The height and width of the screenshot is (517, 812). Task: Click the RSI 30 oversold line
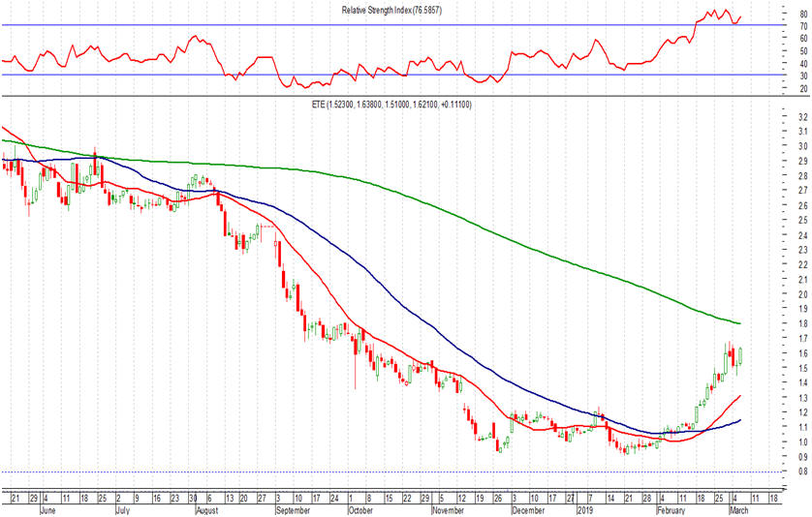pos(391,75)
